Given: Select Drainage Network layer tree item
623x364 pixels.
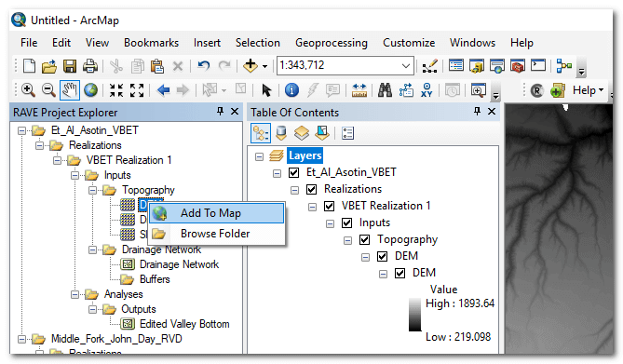Looking at the screenshot, I should pos(179,264).
